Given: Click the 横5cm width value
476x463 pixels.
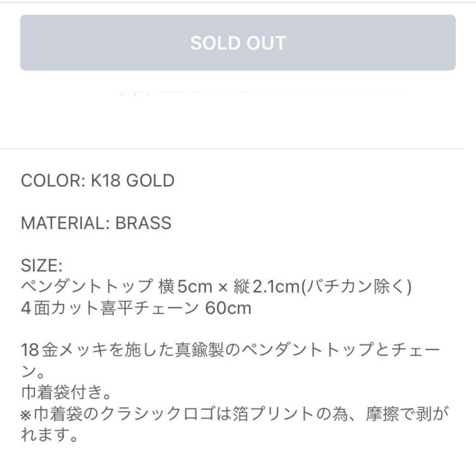Looking at the screenshot, I should (x=185, y=286).
